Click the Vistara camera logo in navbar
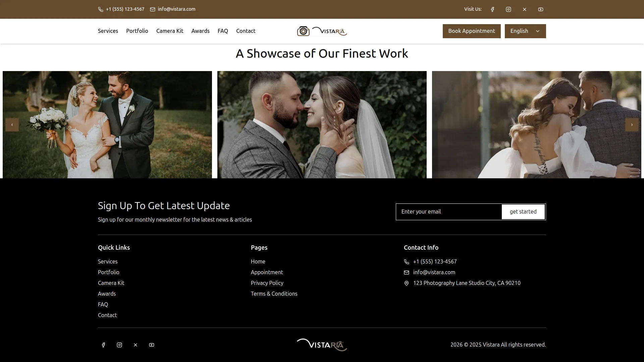This screenshot has height=362, width=644. pyautogui.click(x=322, y=31)
